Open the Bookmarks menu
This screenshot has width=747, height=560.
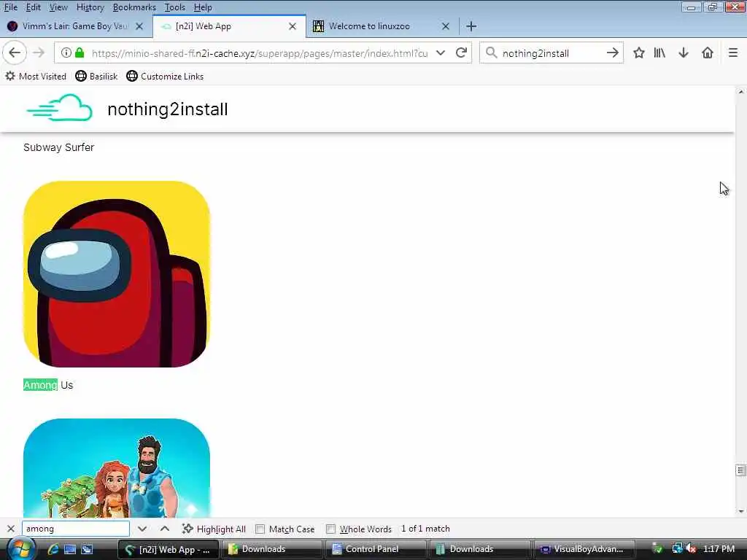(x=134, y=7)
